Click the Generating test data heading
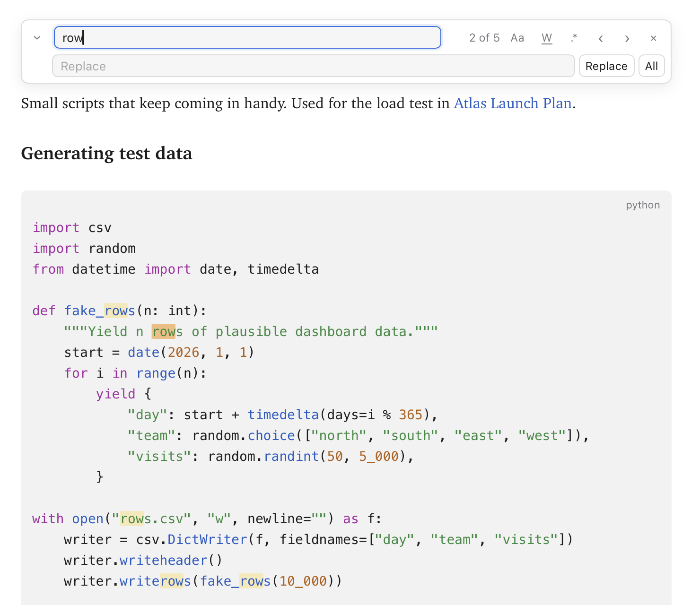 click(x=106, y=154)
